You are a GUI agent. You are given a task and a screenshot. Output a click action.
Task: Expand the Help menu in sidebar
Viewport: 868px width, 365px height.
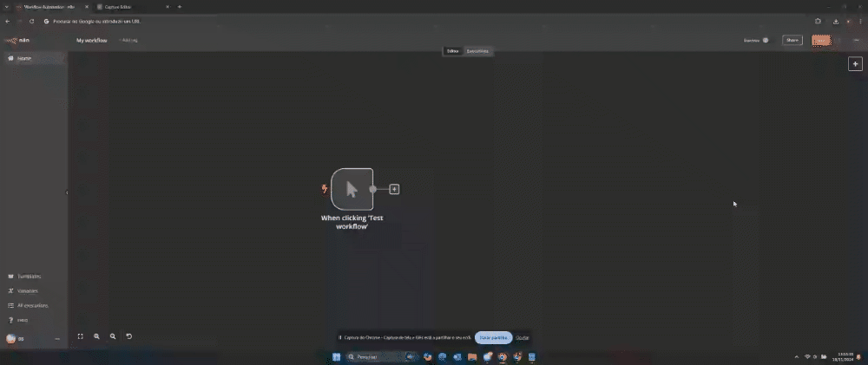(x=23, y=320)
